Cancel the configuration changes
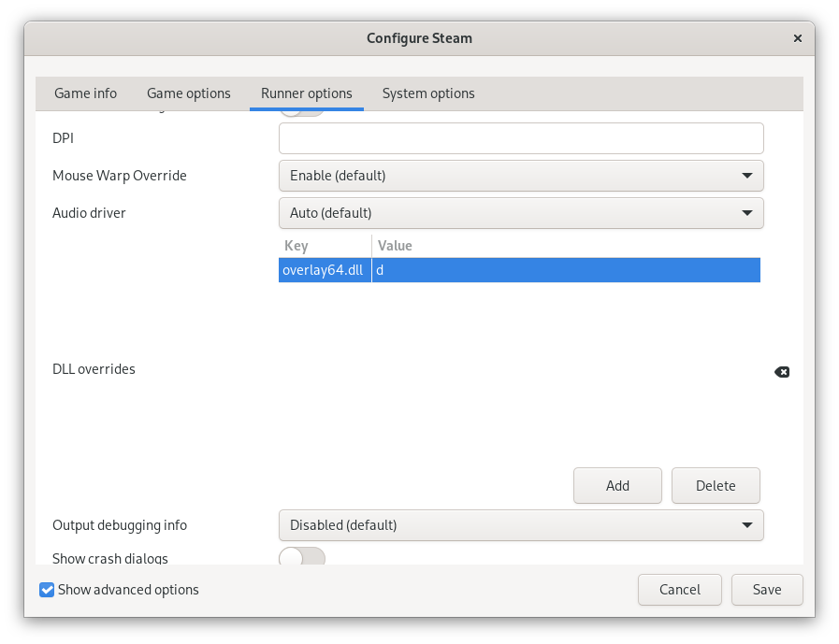This screenshot has width=839, height=644. [x=680, y=590]
